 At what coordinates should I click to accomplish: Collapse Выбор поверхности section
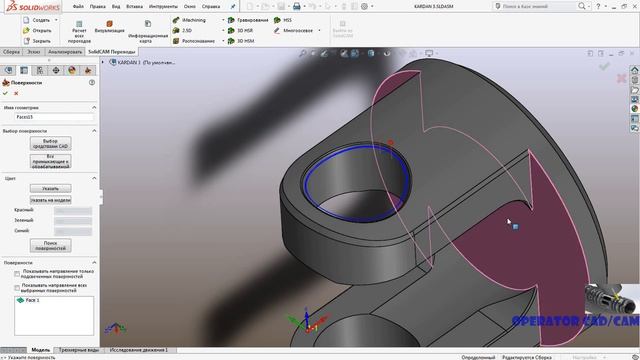pos(94,131)
